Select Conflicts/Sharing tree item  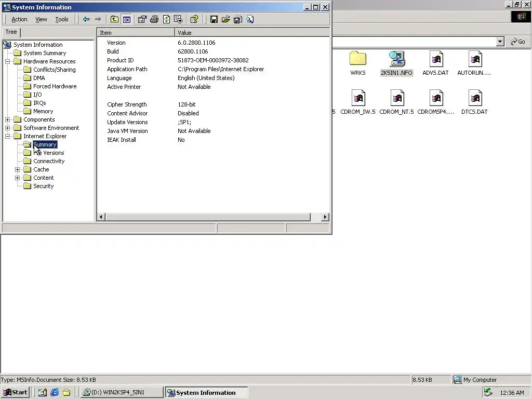click(x=54, y=70)
